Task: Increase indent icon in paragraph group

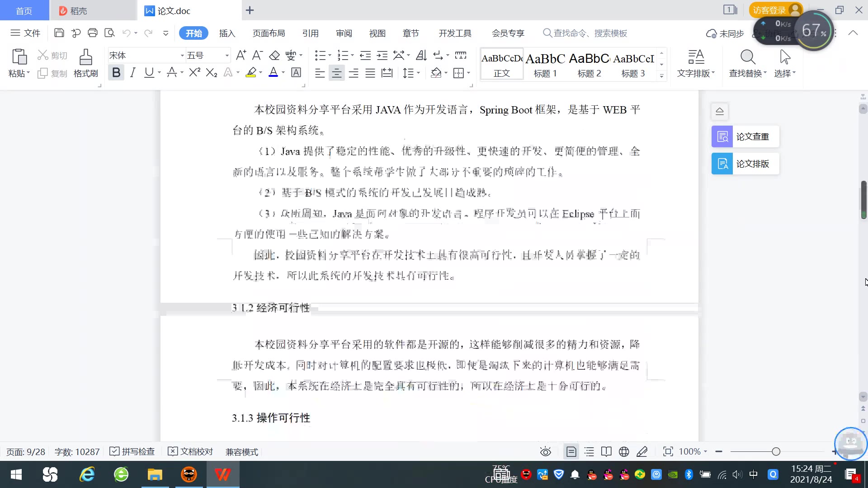Action: coord(382,55)
